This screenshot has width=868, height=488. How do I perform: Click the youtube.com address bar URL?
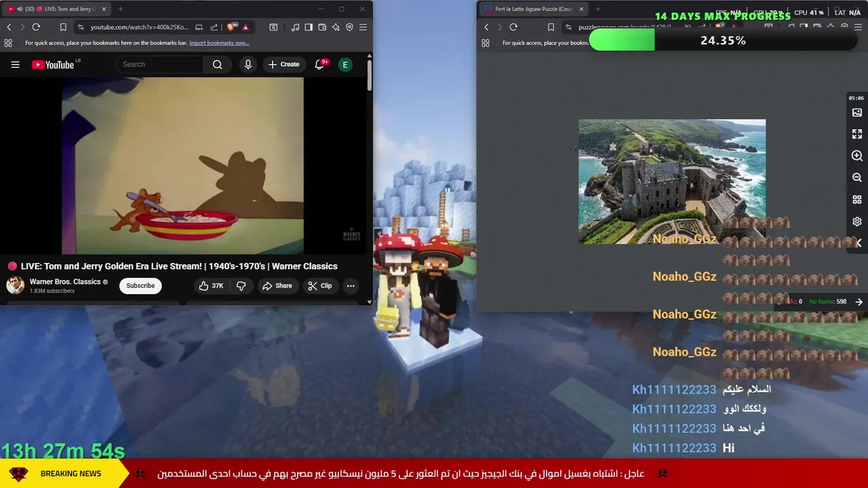(x=139, y=27)
